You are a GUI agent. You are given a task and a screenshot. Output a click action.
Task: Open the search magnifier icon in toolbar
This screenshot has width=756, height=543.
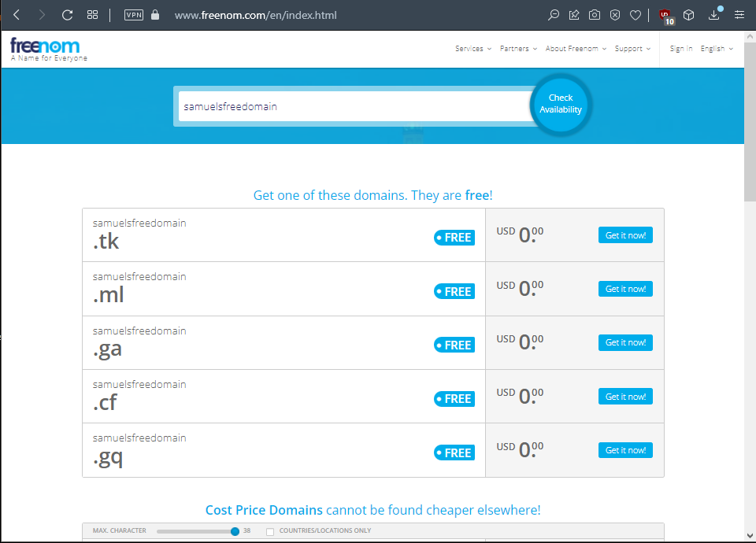(554, 15)
